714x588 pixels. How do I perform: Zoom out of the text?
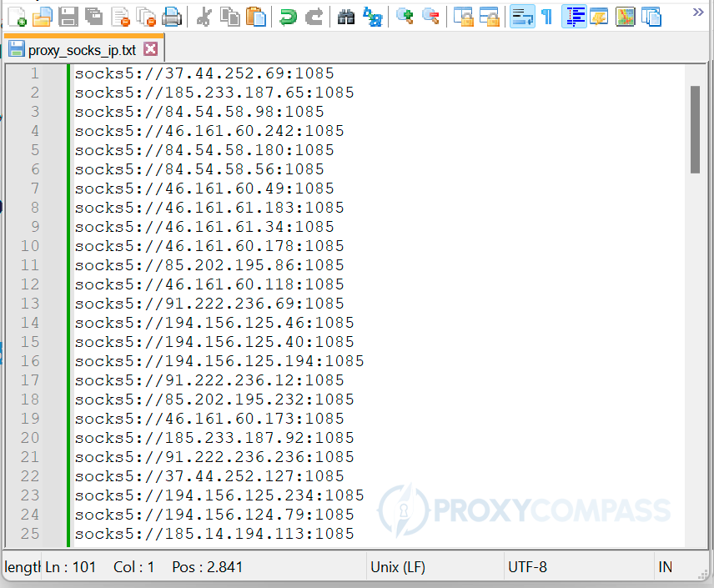(430, 17)
